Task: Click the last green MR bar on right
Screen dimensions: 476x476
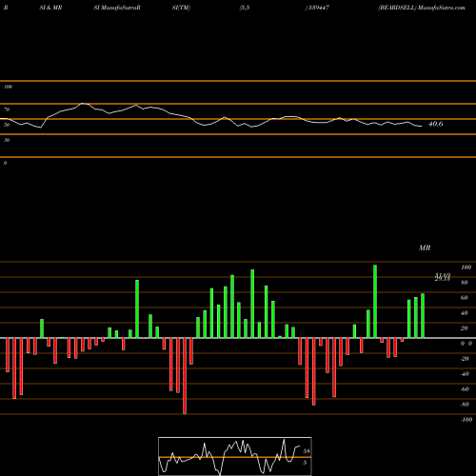Action: coord(423,316)
